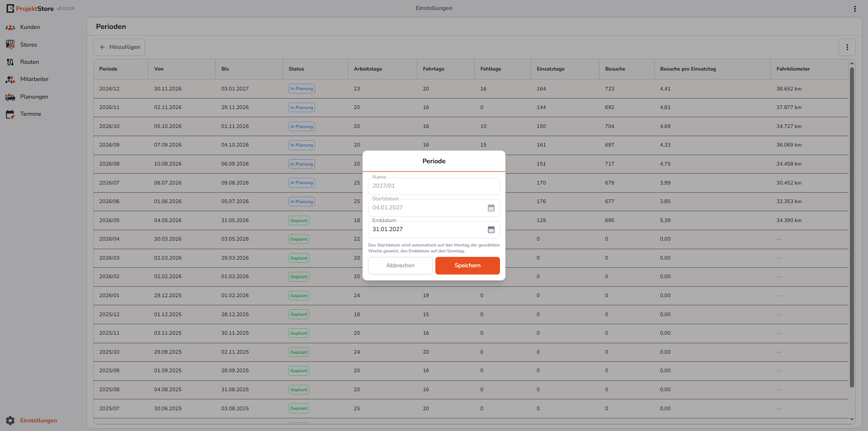Click the Einstellungen page title
Screen dimensions: 868x431
coord(434,8)
